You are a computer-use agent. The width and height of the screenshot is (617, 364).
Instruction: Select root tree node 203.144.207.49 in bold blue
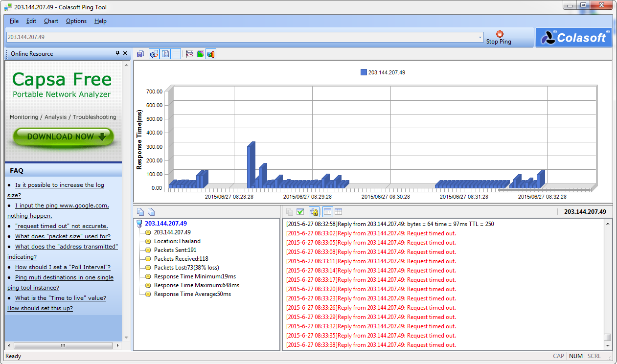[x=166, y=224]
